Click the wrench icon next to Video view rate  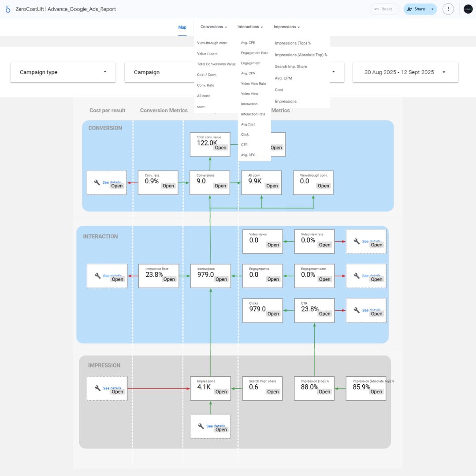(x=357, y=242)
